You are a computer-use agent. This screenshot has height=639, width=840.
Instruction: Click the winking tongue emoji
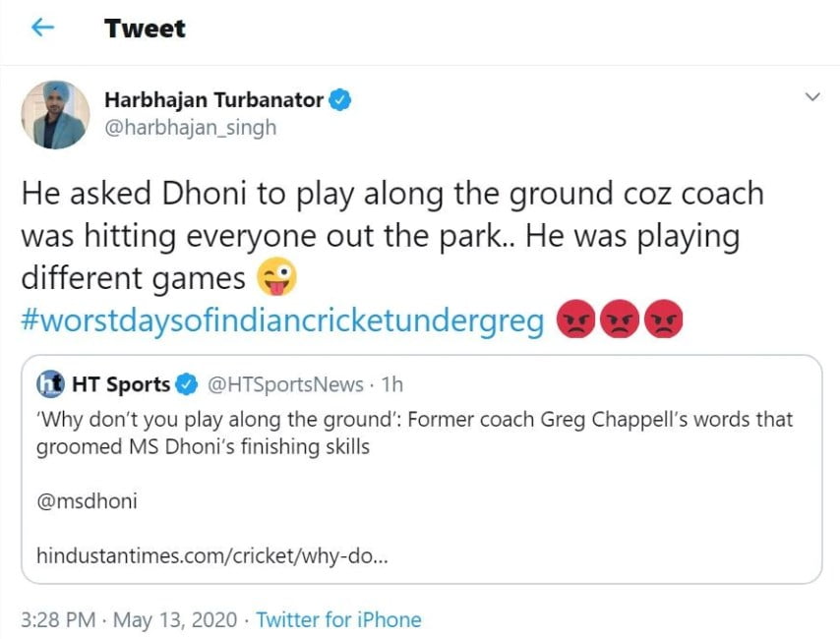(276, 280)
